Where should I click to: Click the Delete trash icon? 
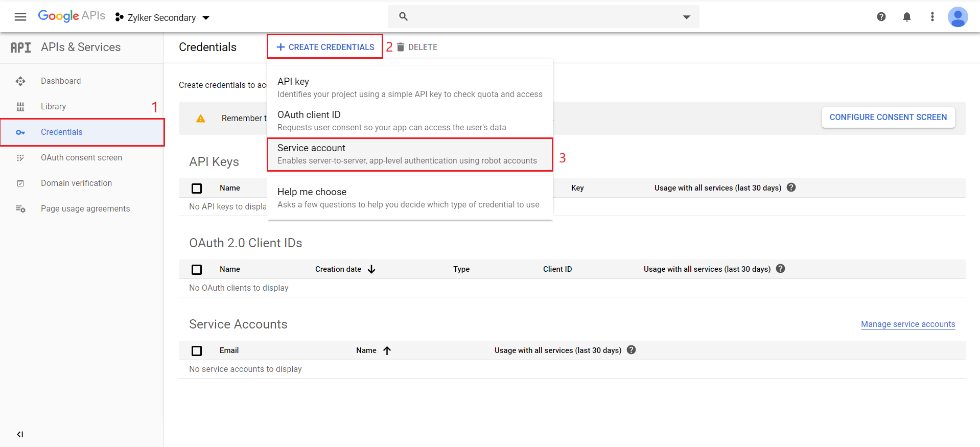point(401,47)
